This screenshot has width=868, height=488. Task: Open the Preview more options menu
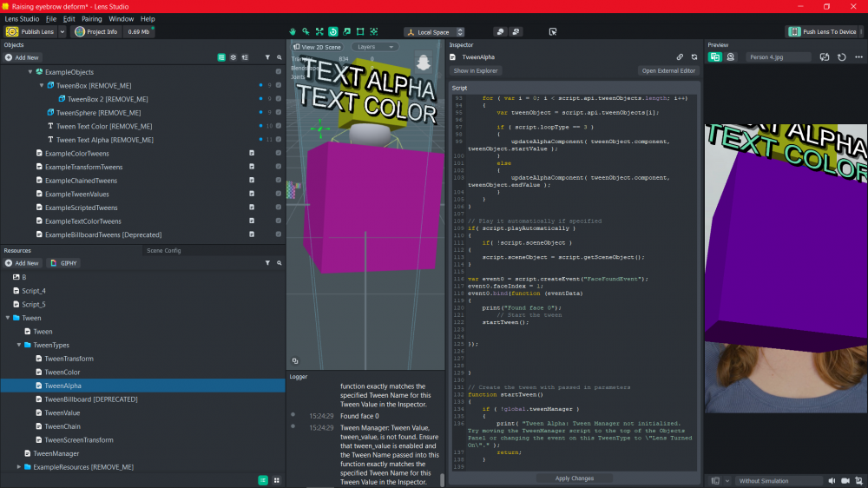coord(858,57)
